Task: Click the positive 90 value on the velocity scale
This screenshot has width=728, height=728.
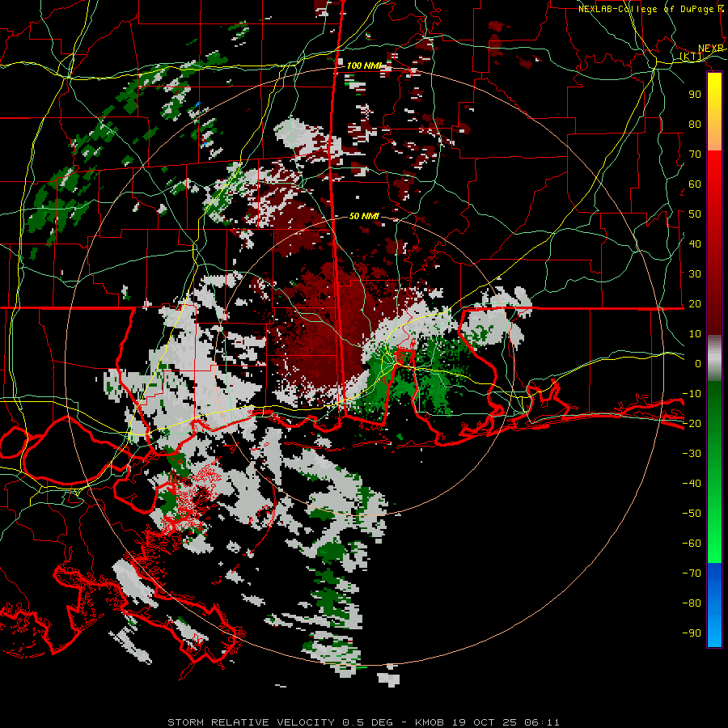Action: point(695,95)
